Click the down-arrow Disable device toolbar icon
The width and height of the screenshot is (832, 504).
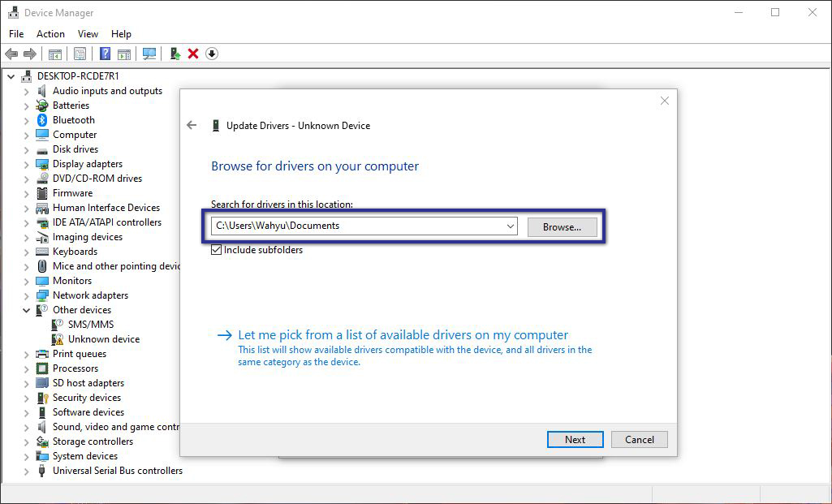point(212,54)
